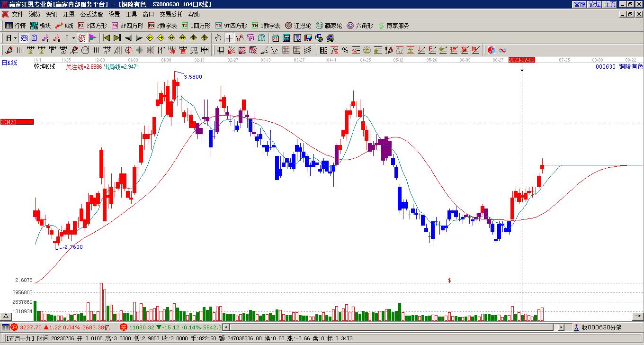Open the 公式选股 menu

click(x=91, y=14)
